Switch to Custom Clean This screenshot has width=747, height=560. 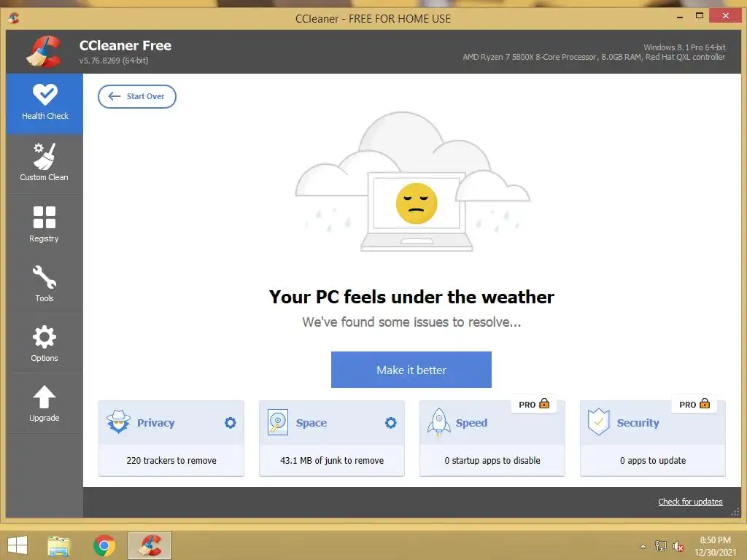[44, 163]
